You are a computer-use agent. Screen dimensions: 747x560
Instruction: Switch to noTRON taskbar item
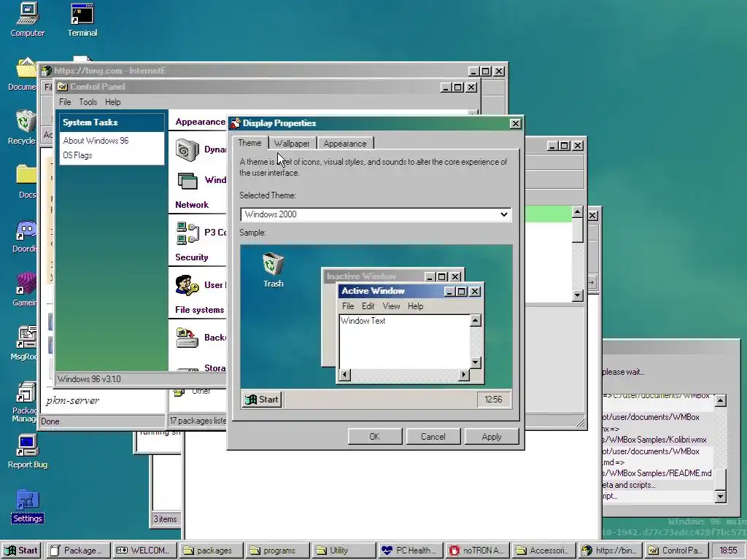[477, 551]
